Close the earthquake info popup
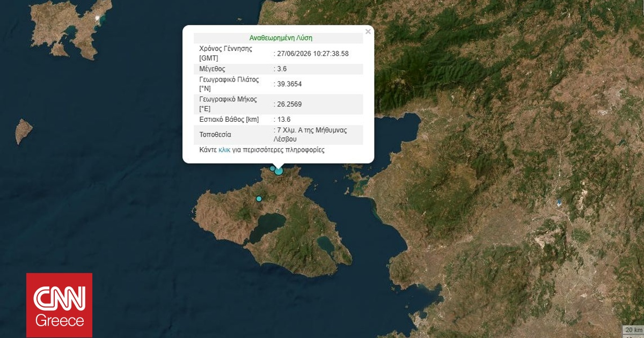Image resolution: width=644 pixels, height=338 pixels. tap(368, 32)
